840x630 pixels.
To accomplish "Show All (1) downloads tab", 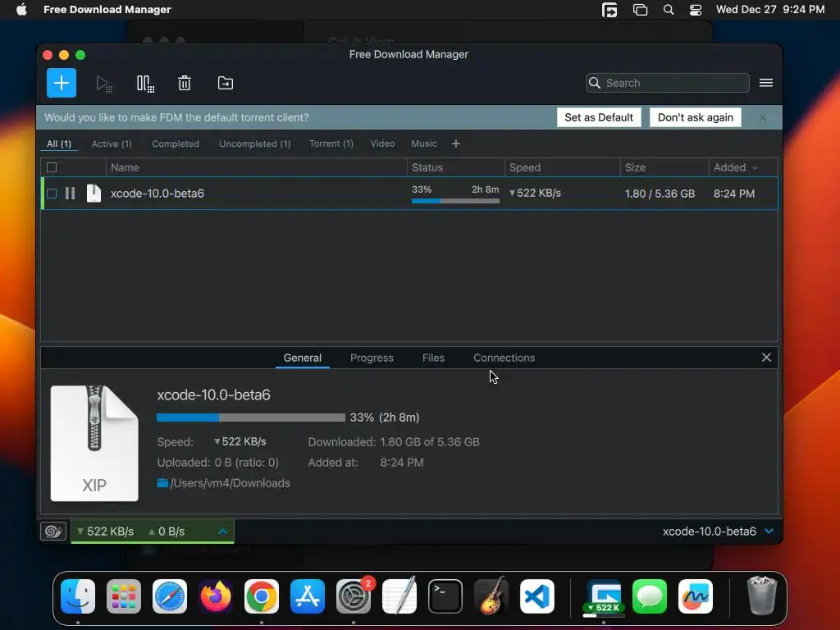I will point(59,144).
